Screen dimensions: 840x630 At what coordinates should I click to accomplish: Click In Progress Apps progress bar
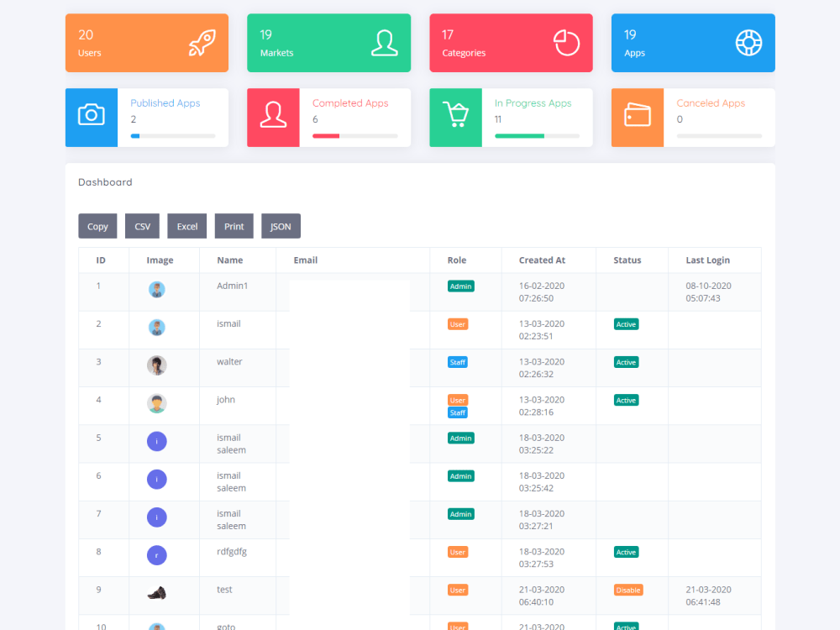coord(538,136)
